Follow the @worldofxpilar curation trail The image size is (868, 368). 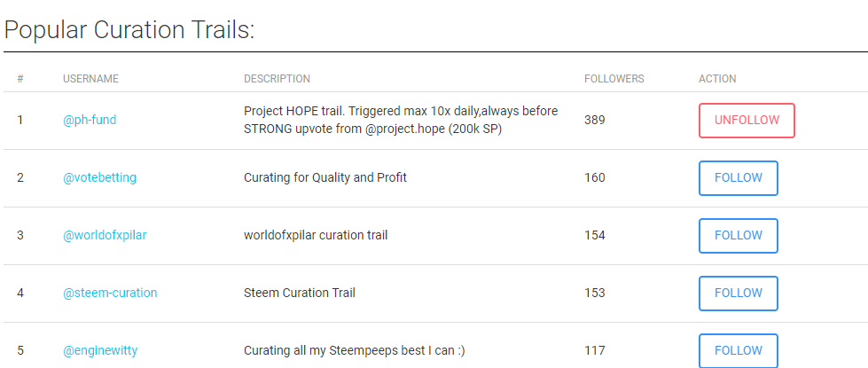(x=738, y=236)
